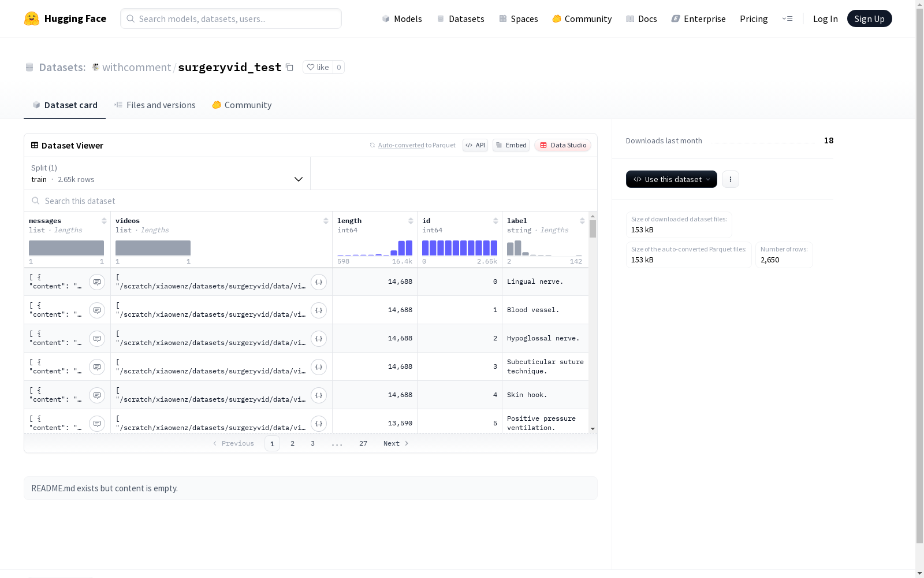
Task: Click the Hugging Face logo icon
Action: click(32, 18)
